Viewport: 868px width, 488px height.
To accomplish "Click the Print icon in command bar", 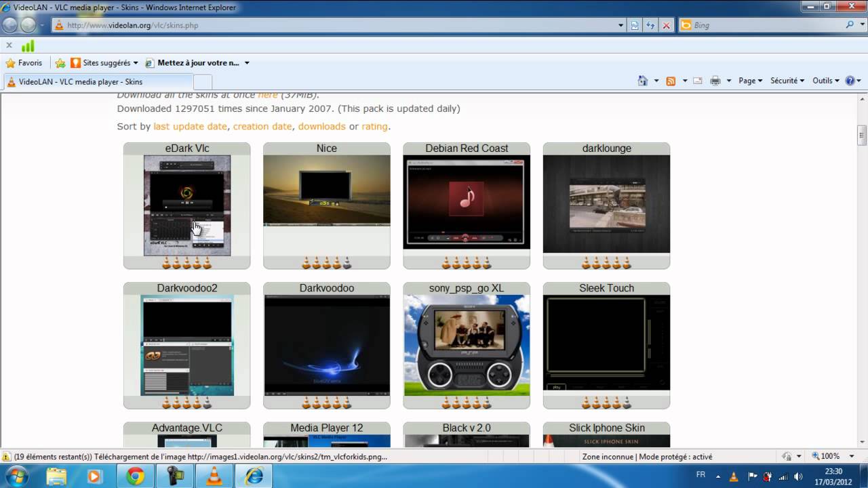I will click(715, 81).
